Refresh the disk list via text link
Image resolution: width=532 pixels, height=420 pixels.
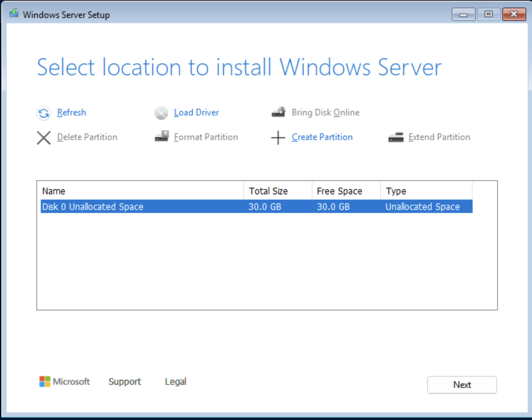click(72, 112)
